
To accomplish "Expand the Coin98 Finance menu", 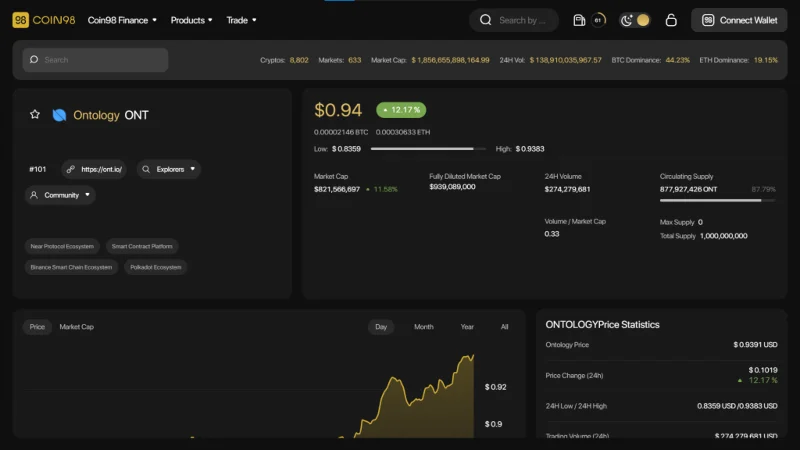I will (122, 20).
